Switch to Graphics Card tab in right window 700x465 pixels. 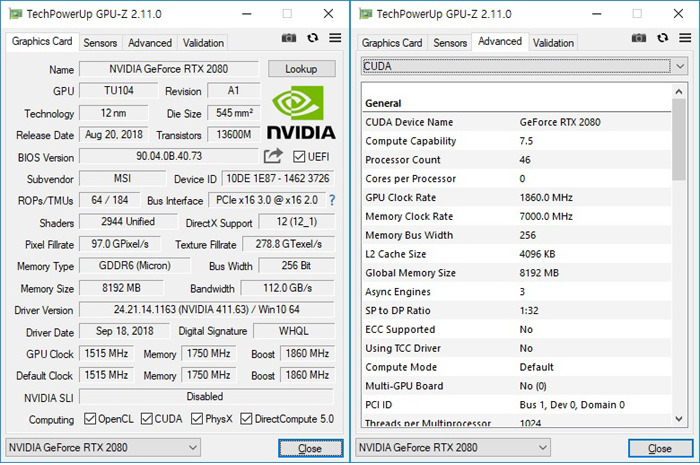click(392, 43)
